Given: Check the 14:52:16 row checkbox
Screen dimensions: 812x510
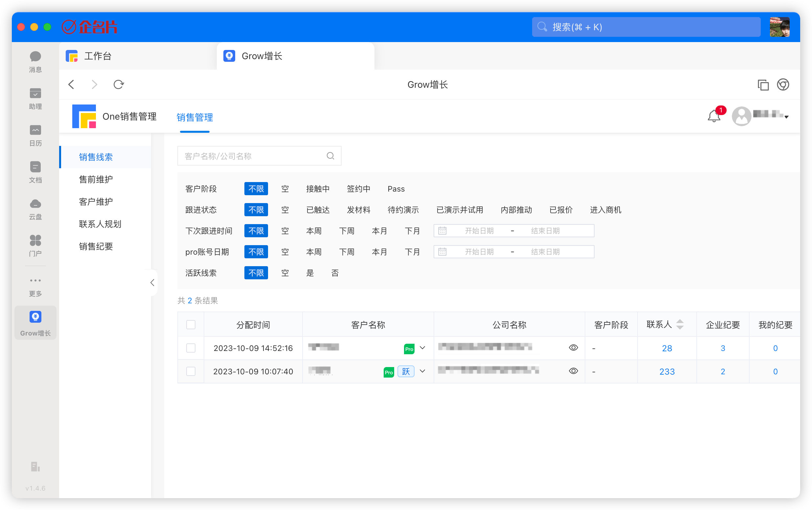Looking at the screenshot, I should pyautogui.click(x=191, y=348).
